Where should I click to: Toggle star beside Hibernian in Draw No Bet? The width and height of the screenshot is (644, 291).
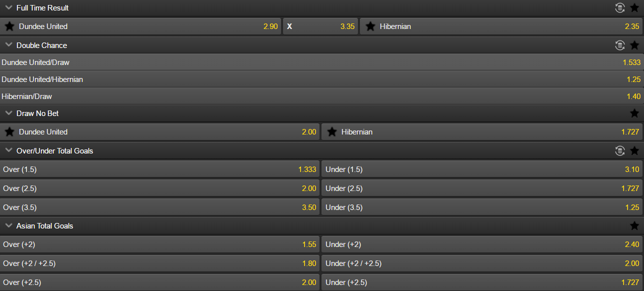[332, 132]
